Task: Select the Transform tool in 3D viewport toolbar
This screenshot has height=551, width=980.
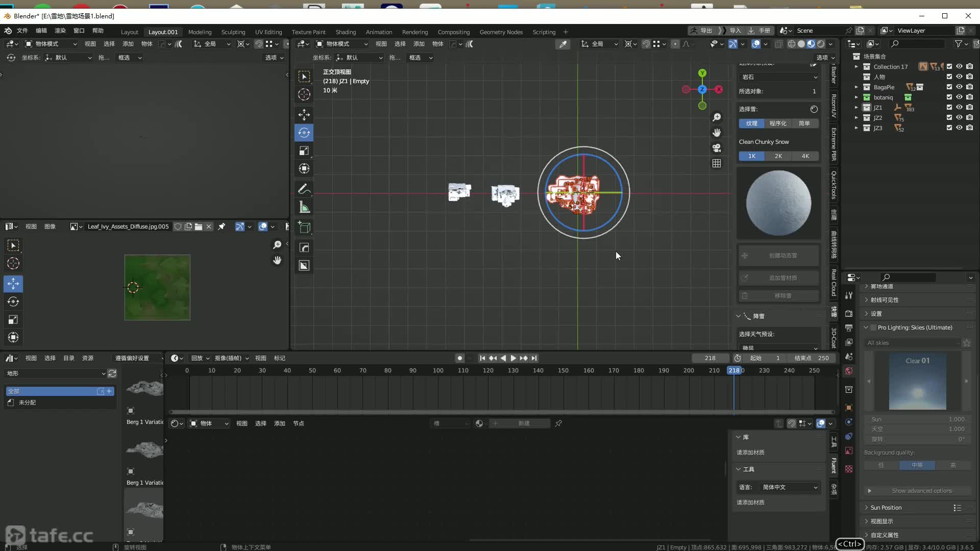Action: tap(304, 168)
